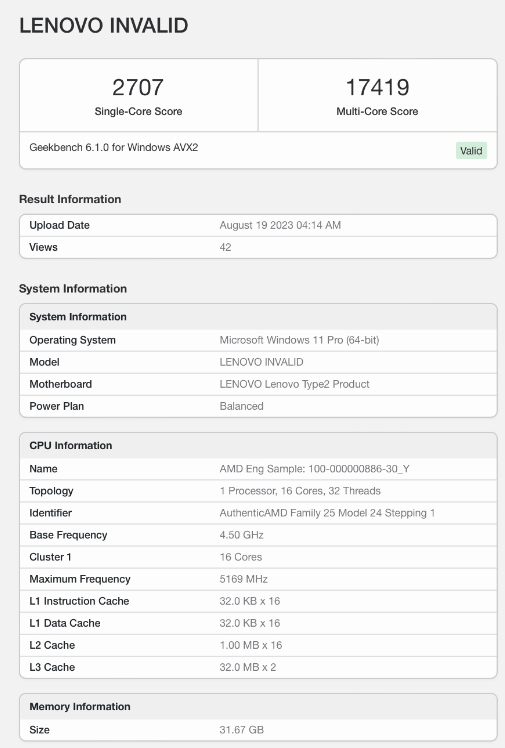Click the green Valid badge
This screenshot has width=505, height=748.
471,151
